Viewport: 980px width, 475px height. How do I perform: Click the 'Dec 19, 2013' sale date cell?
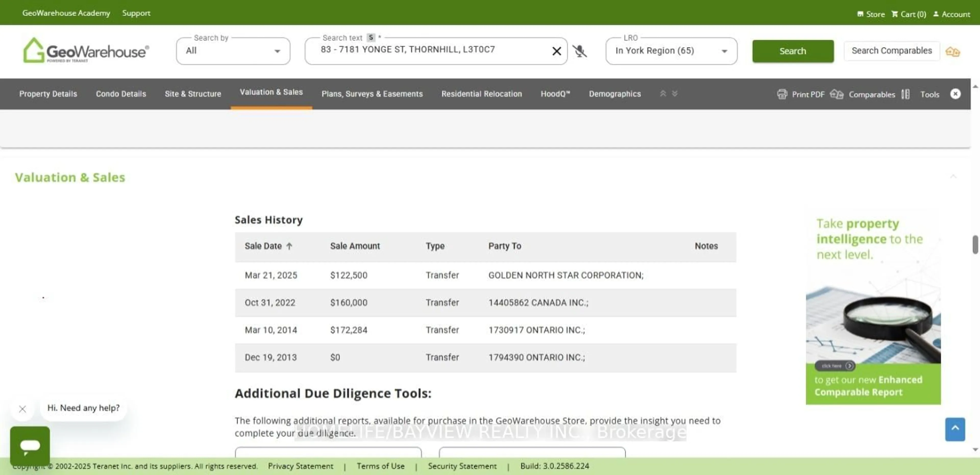pyautogui.click(x=271, y=357)
